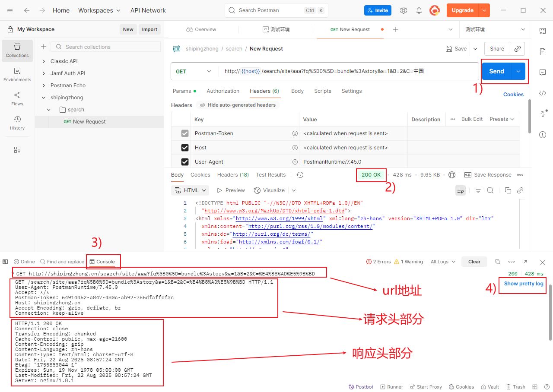Image resolution: width=553 pixels, height=392 pixels.
Task: Click the Show pretty log link
Action: coord(524,284)
